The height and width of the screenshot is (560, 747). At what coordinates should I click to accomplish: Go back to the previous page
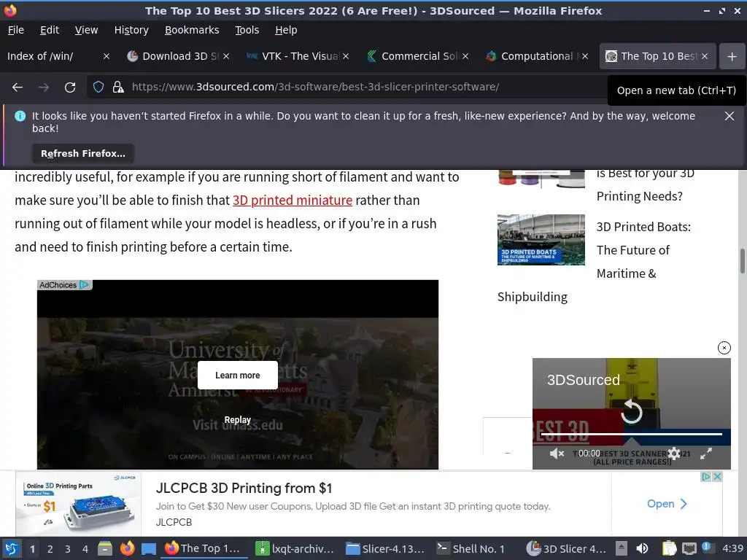click(x=18, y=87)
